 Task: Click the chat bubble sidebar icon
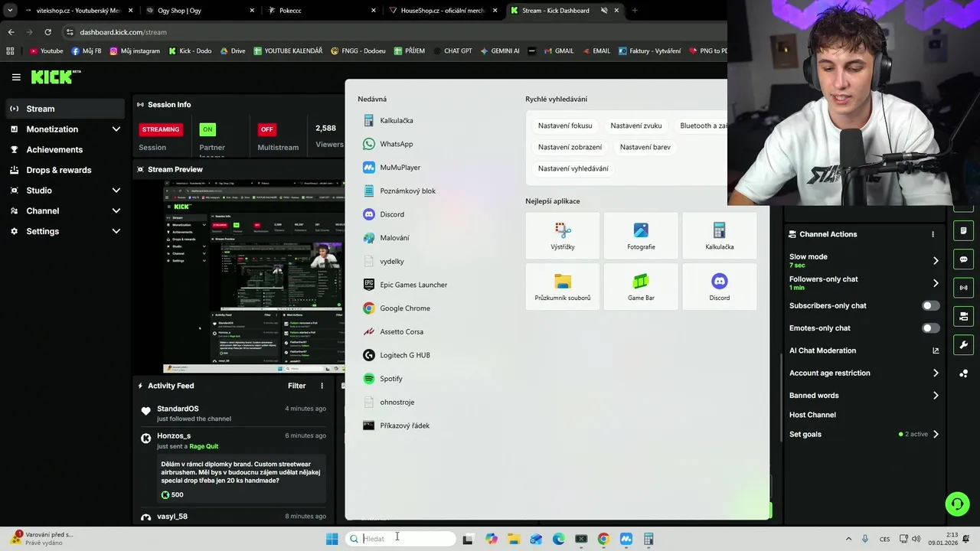click(x=963, y=259)
